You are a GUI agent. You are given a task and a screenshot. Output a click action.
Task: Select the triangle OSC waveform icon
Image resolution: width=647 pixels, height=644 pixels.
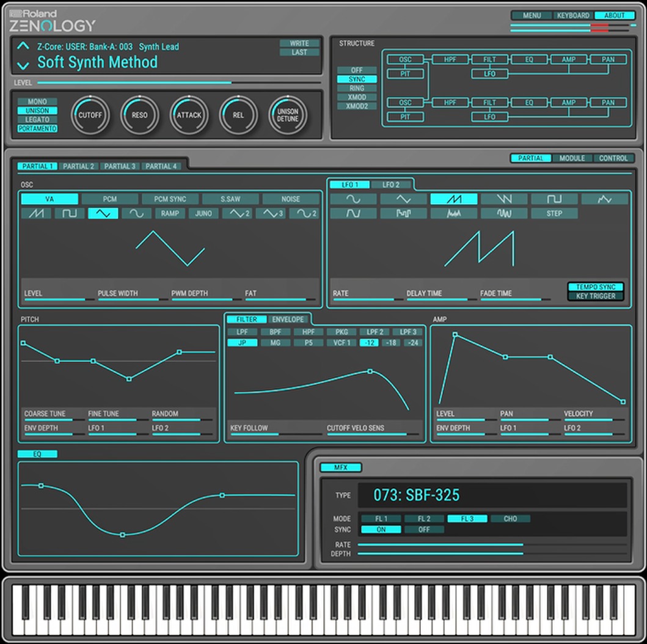[103, 213]
